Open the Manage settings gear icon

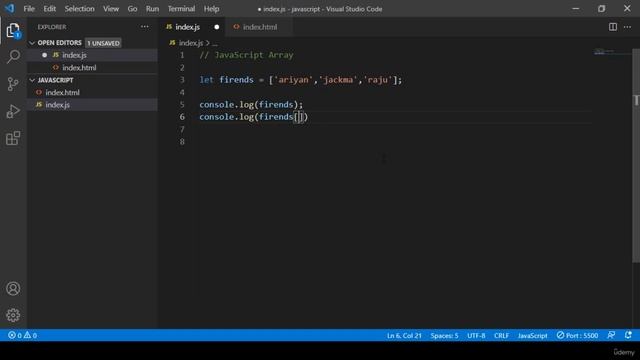coord(13,315)
